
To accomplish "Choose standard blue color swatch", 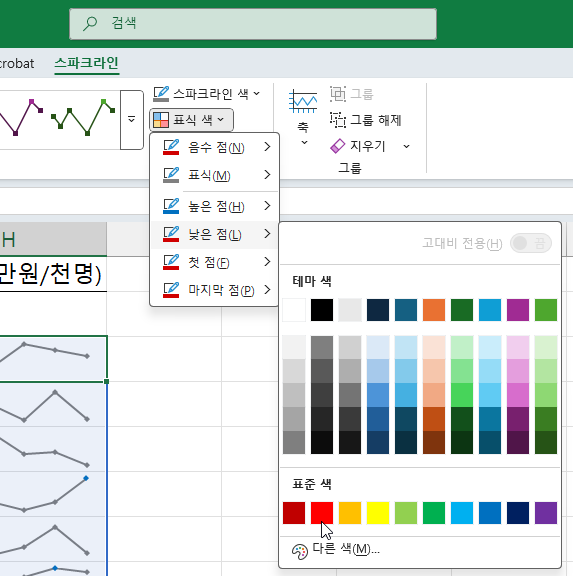I will [x=490, y=513].
